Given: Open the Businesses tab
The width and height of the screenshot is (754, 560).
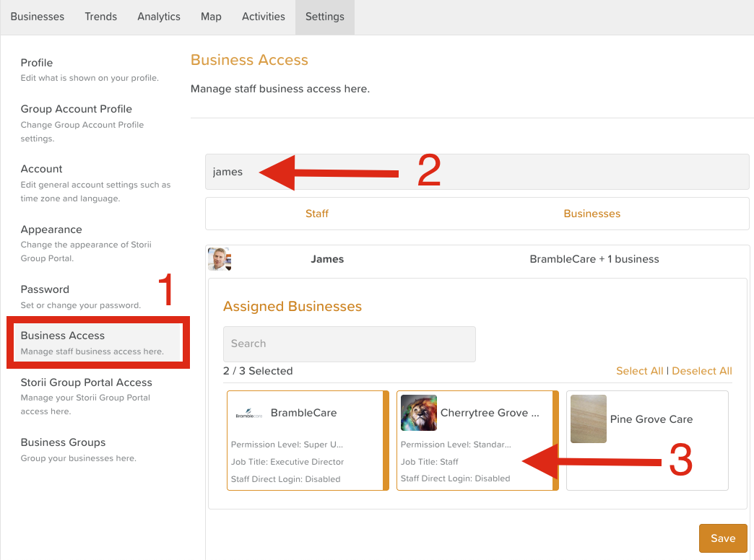Looking at the screenshot, I should [38, 17].
